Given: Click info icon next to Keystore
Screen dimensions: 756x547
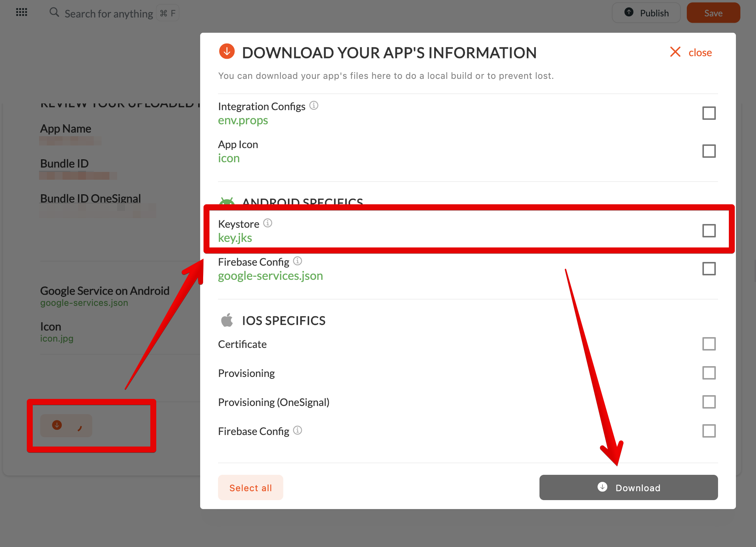Looking at the screenshot, I should coord(268,223).
